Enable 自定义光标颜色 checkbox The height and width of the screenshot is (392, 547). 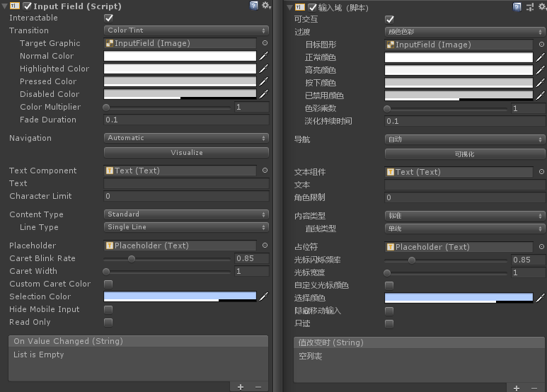(x=389, y=286)
